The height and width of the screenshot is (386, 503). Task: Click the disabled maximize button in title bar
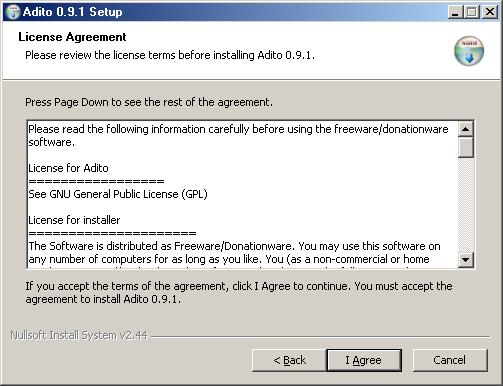472,12
